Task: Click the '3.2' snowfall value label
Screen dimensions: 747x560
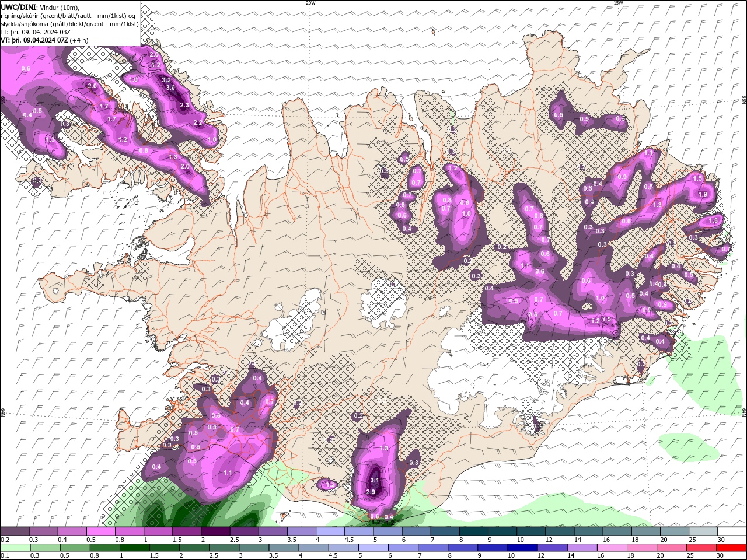Action: click(x=166, y=80)
